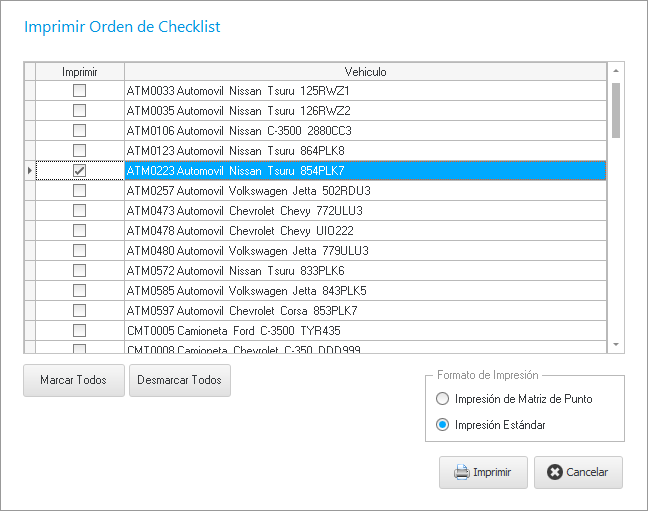The height and width of the screenshot is (511, 648).
Task: Click the Desmarcar Todos button
Action: coord(180,381)
